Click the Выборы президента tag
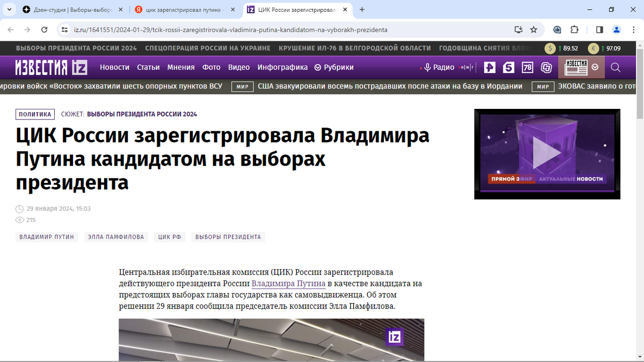 tap(228, 237)
